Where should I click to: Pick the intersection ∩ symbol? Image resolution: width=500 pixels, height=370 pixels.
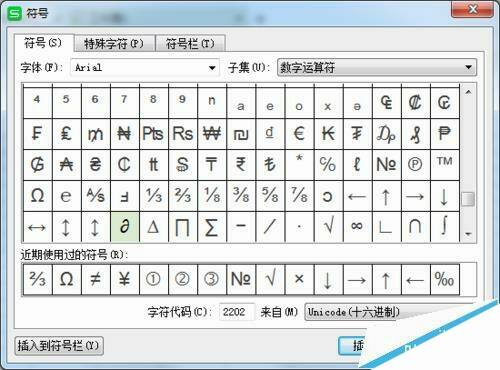(415, 227)
